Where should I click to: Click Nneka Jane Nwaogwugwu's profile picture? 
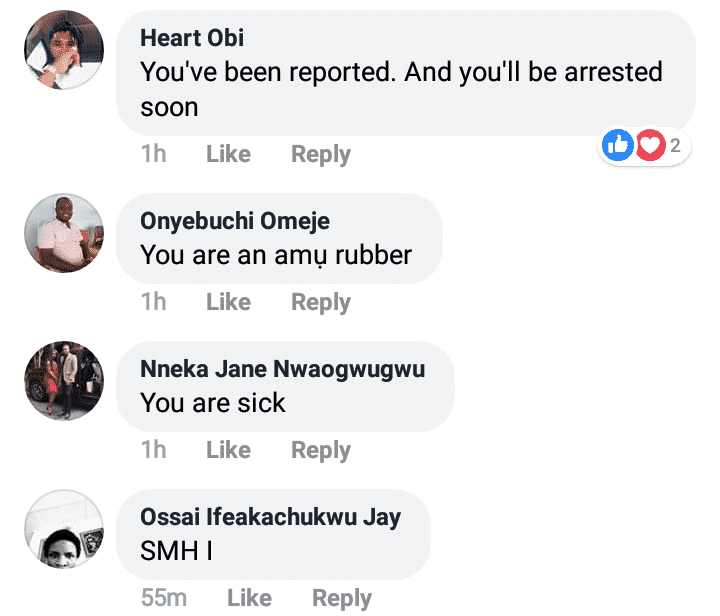click(x=64, y=381)
